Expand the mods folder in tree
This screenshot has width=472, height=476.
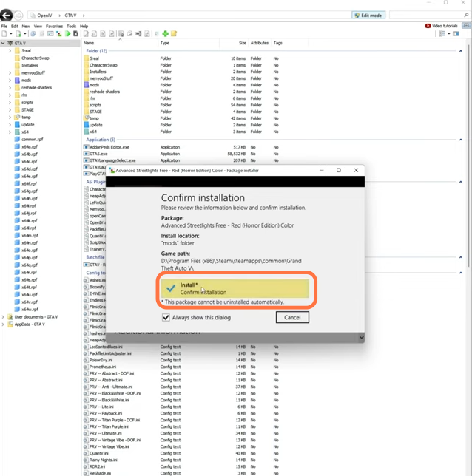click(x=10, y=80)
